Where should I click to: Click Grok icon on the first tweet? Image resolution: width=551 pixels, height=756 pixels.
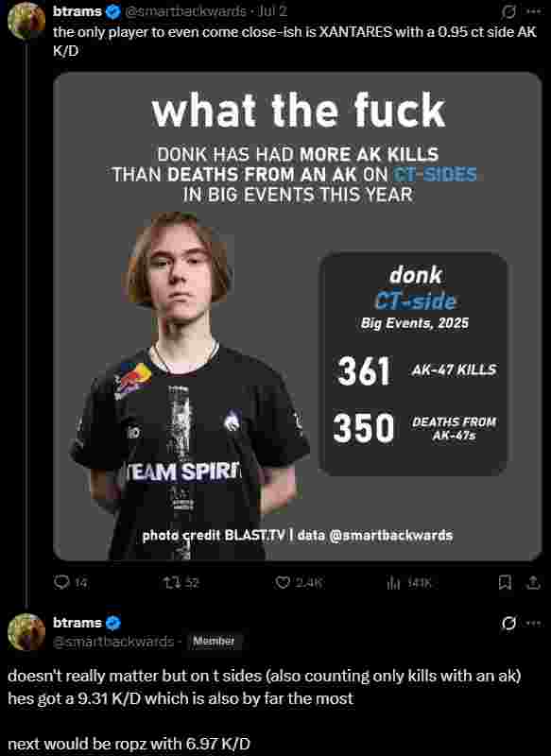pos(508,11)
